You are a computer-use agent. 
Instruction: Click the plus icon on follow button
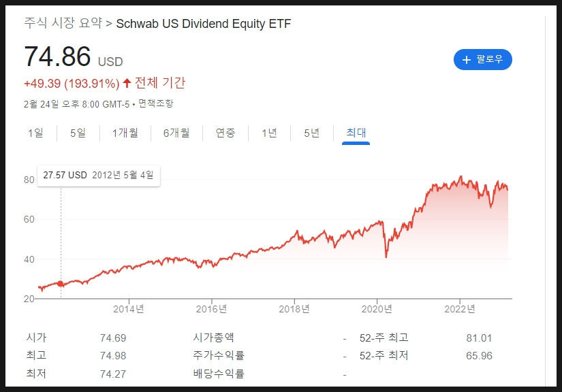coord(467,60)
